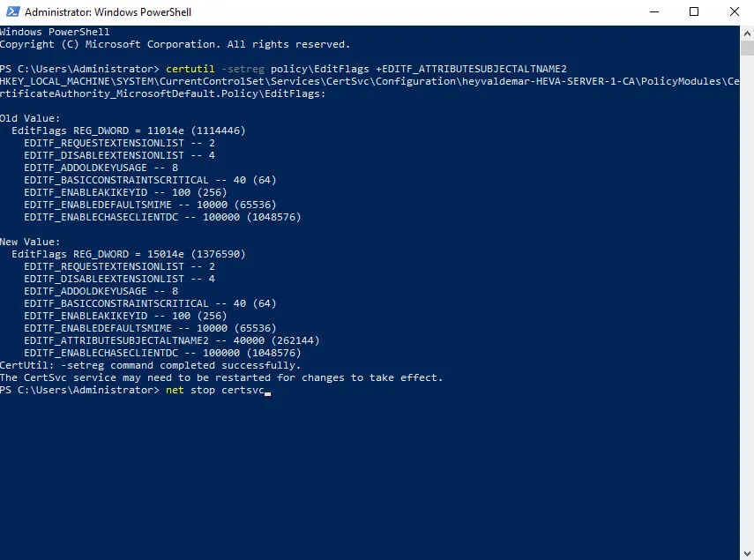Click the vertical scrollbar thumb
Screen dimensions: 754x560
747,49
